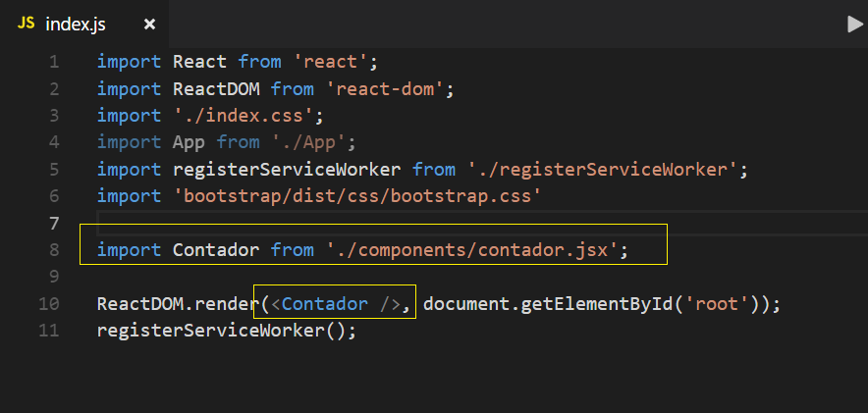Click the './registerServiceWorker' path string

coord(602,169)
